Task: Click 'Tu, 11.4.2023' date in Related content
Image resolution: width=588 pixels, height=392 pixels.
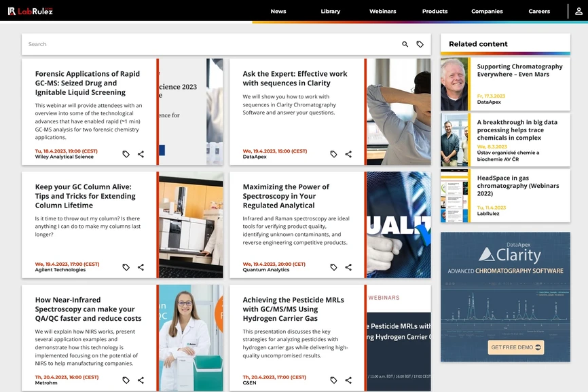Action: click(x=492, y=208)
